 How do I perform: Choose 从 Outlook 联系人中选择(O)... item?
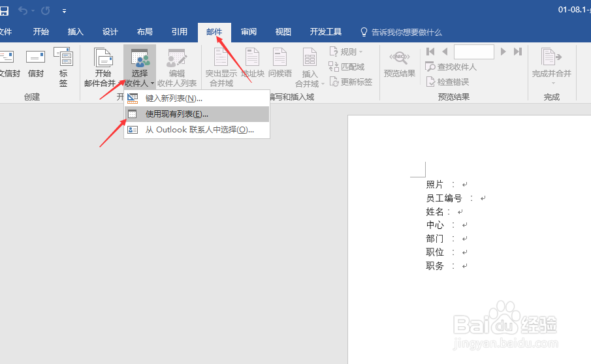[x=197, y=130]
